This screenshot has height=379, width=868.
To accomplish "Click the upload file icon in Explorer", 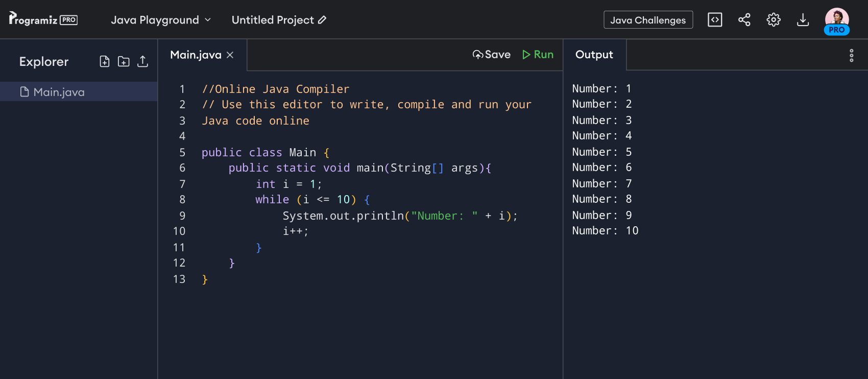I will pyautogui.click(x=142, y=61).
